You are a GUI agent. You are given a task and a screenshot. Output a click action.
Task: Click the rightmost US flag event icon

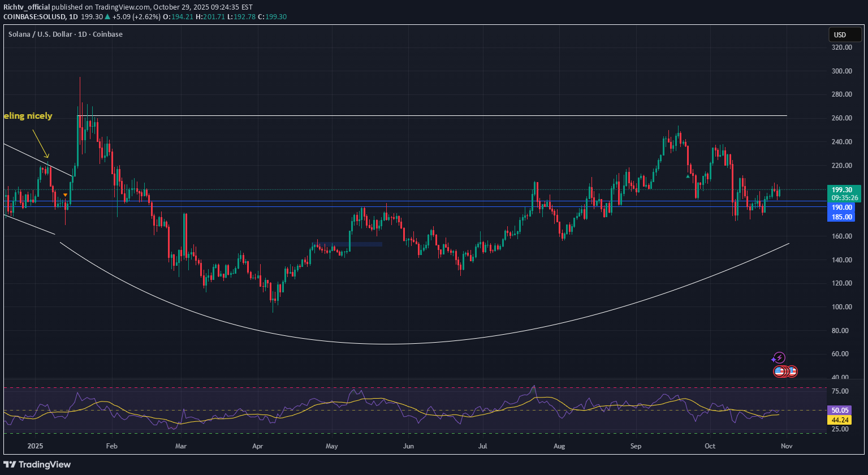tap(792, 372)
